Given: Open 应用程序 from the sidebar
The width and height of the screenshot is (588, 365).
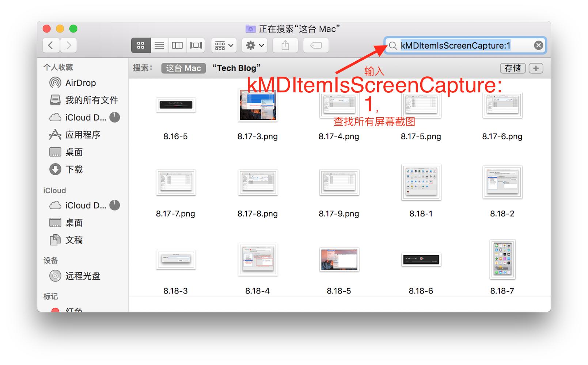Looking at the screenshot, I should (x=81, y=135).
